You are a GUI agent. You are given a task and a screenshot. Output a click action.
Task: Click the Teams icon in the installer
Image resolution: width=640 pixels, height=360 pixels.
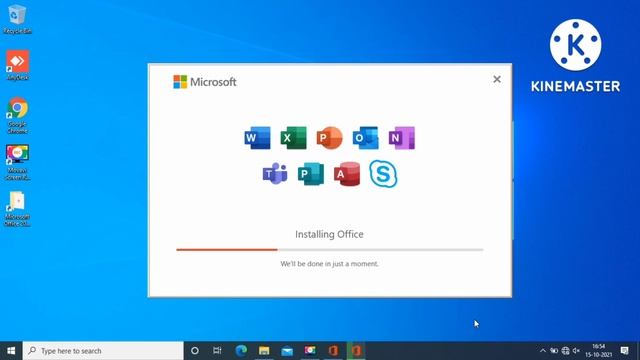click(275, 174)
